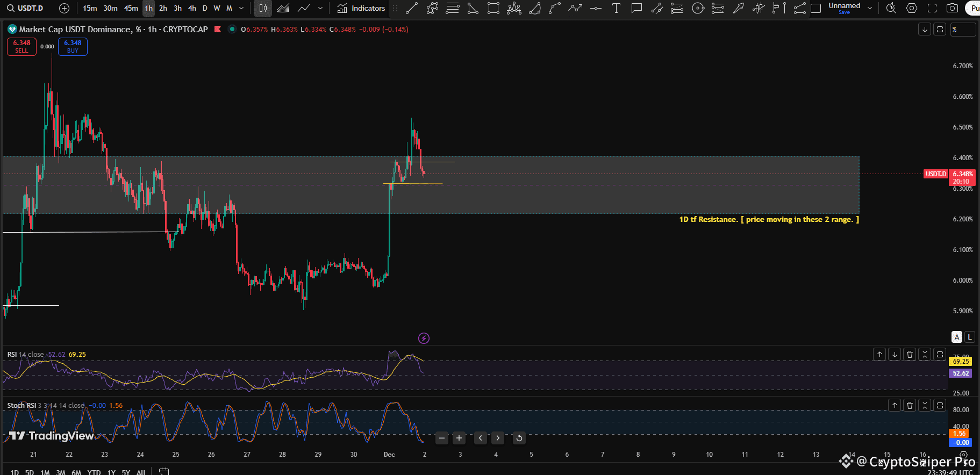Delete the RSI indicator pane
Viewport: 980px width, 475px height.
(x=910, y=354)
